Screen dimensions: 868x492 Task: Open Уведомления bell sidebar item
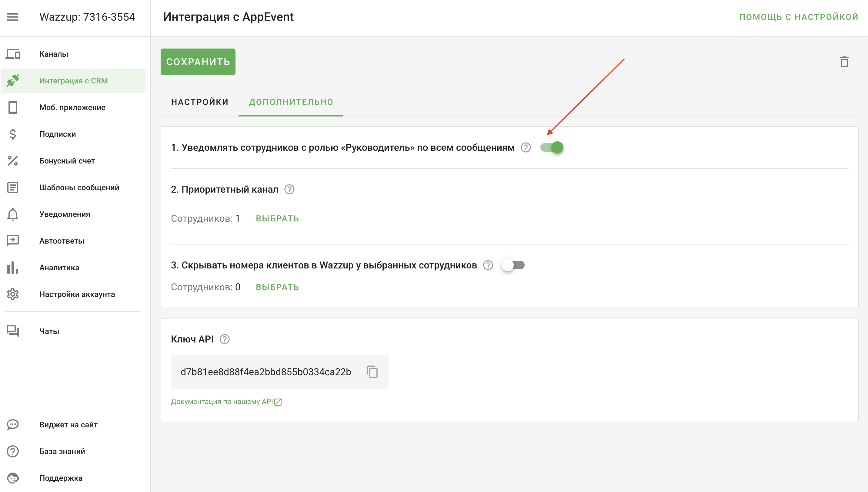click(x=65, y=214)
